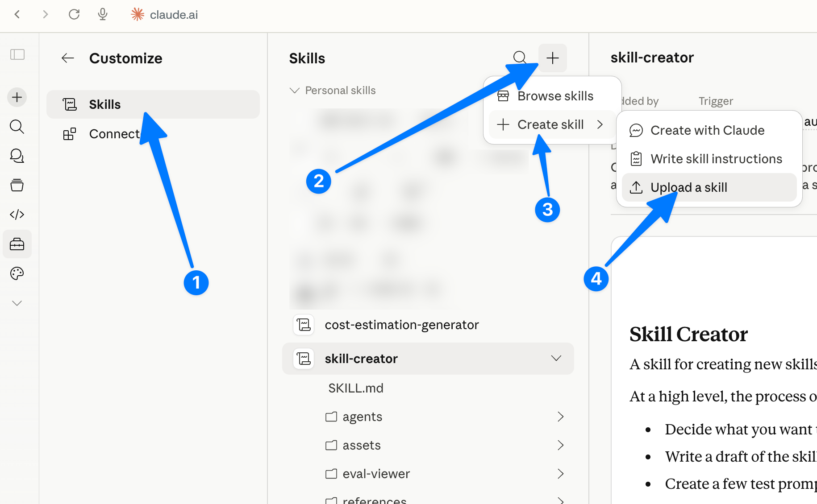Select the archive drawer icon in the sidebar

click(17, 186)
